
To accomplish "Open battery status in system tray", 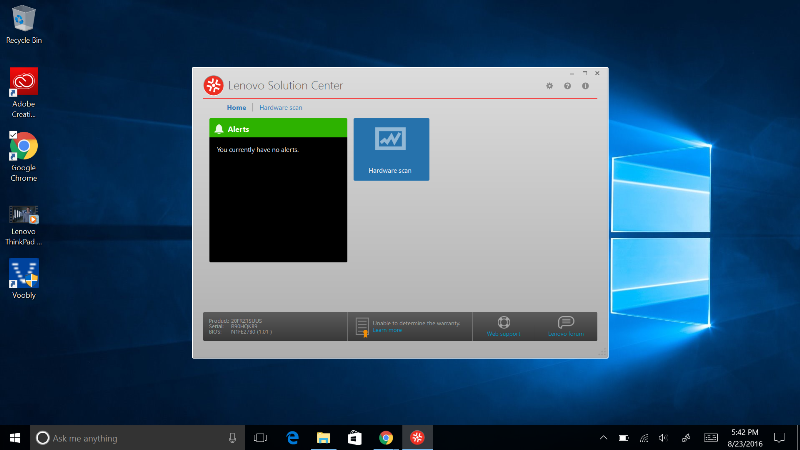I will point(623,438).
